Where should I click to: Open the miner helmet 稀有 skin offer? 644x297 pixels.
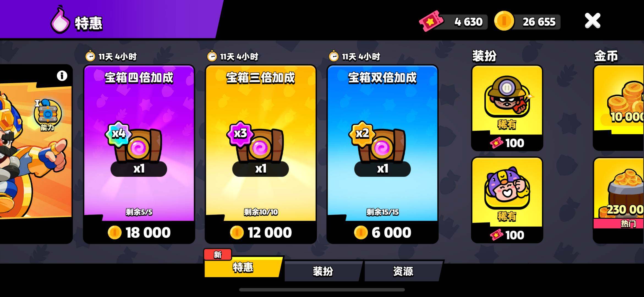pos(507,108)
